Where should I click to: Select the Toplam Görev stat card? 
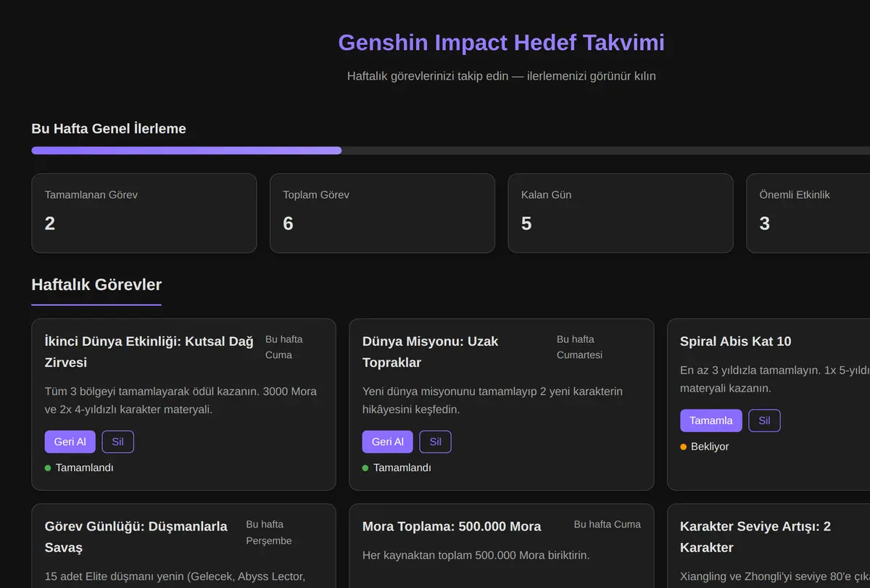(x=382, y=213)
